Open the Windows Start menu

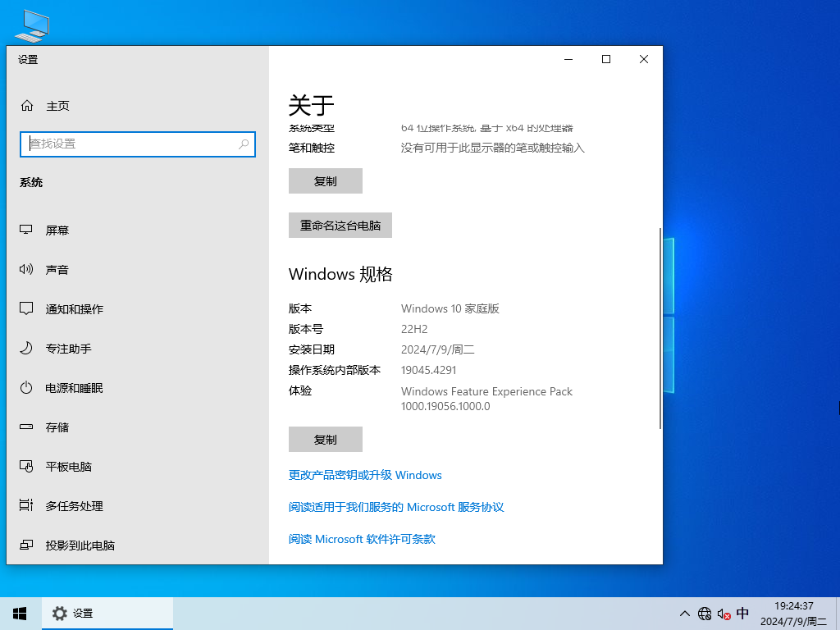(x=19, y=613)
